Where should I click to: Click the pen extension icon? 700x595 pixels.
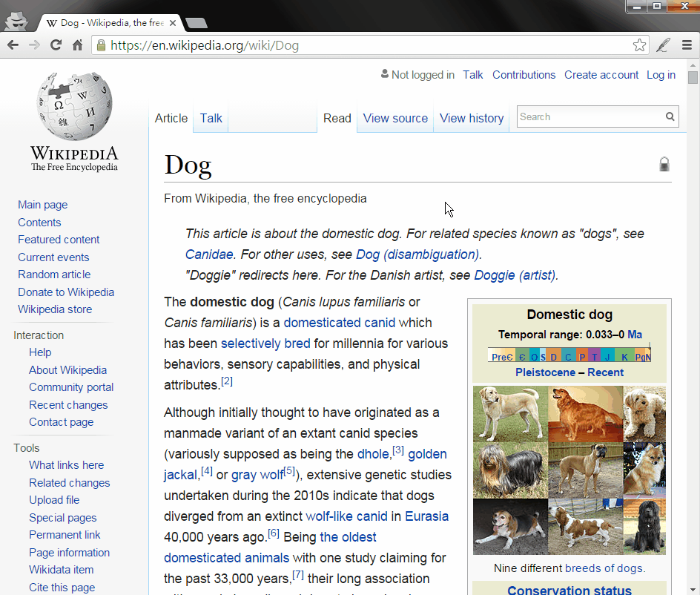pos(663,45)
